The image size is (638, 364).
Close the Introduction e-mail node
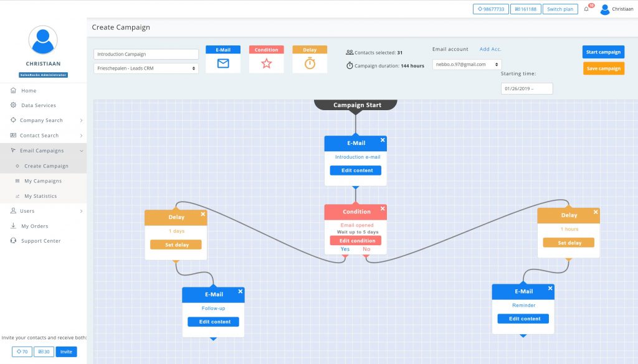pos(383,140)
